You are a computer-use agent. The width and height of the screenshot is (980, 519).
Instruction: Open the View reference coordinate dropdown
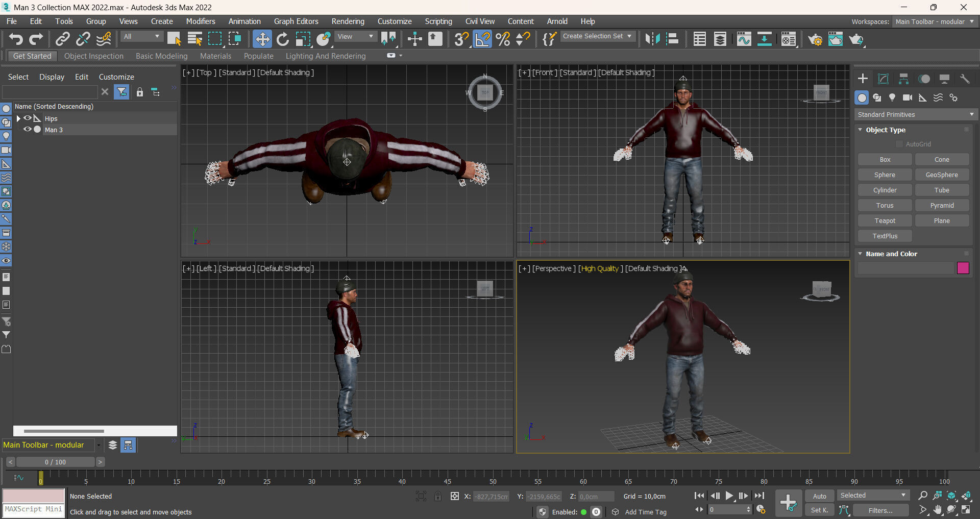point(356,36)
